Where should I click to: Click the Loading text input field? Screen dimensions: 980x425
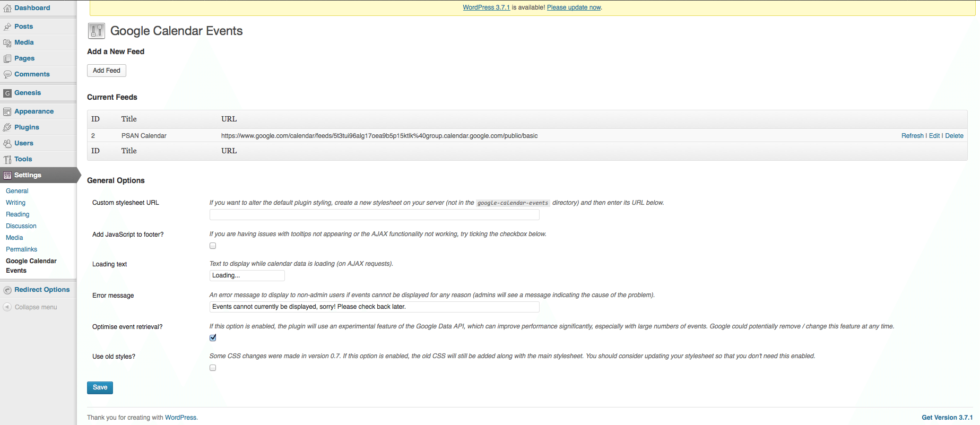click(x=247, y=275)
